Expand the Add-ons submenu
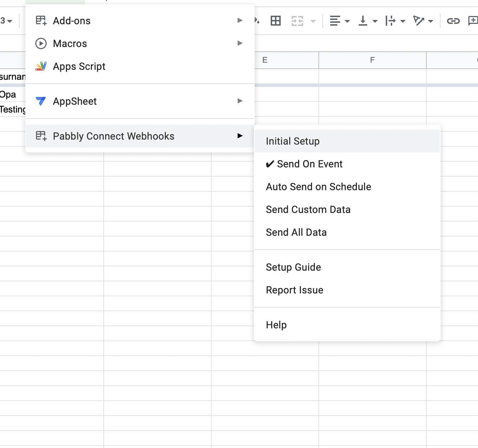The image size is (478, 448). pyautogui.click(x=140, y=21)
